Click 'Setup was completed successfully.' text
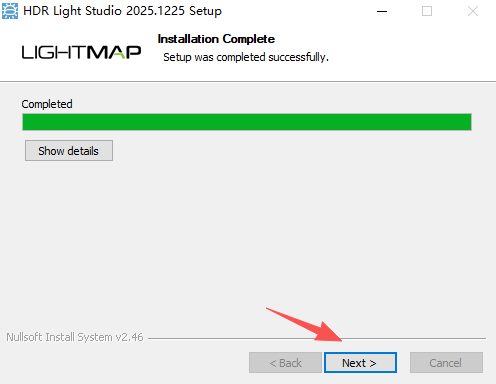Image resolution: width=496 pixels, height=384 pixels. coord(246,57)
